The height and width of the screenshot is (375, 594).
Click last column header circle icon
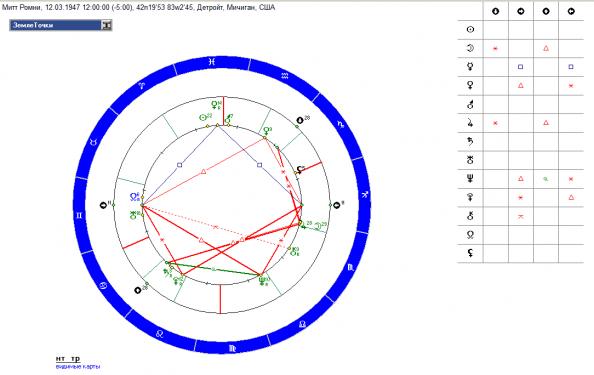(571, 11)
